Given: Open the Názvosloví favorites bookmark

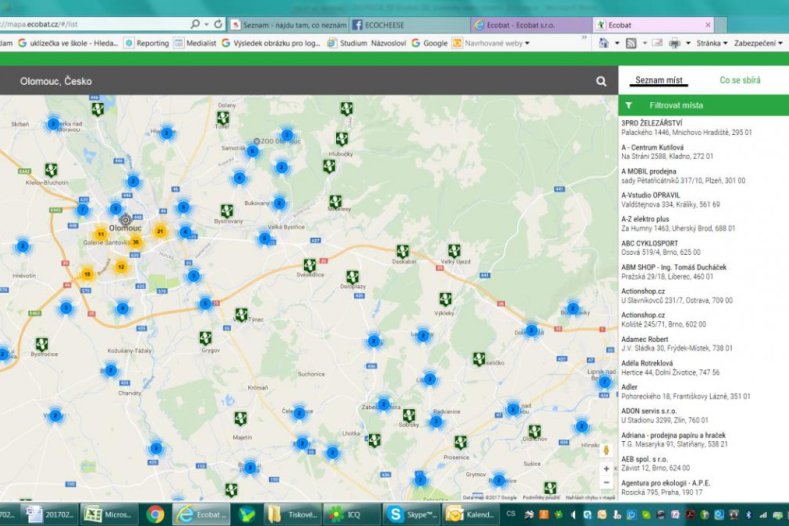Looking at the screenshot, I should tap(388, 43).
